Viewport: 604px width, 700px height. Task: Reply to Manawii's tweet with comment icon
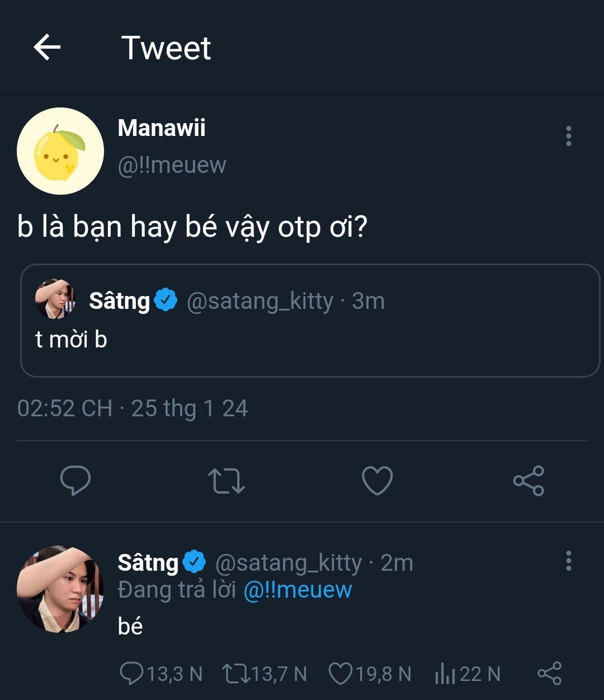pyautogui.click(x=75, y=481)
